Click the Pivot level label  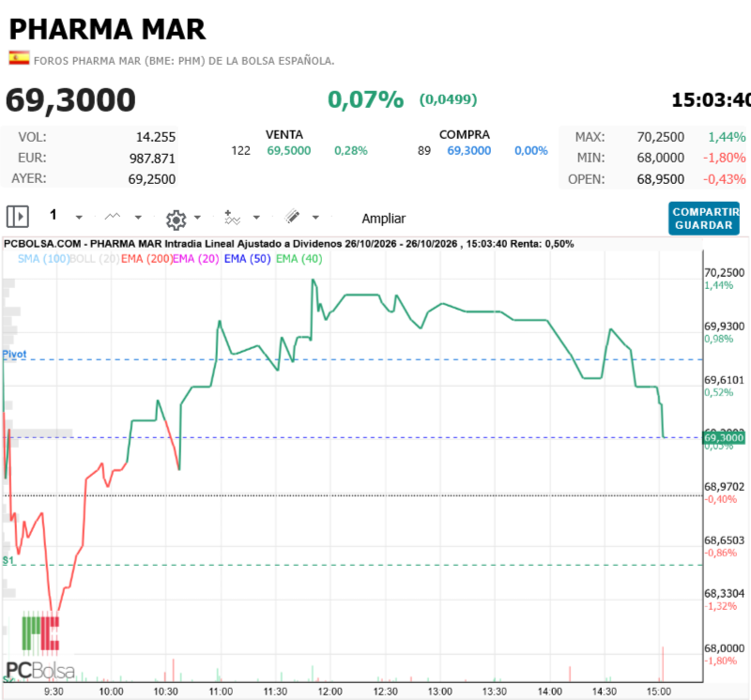tap(14, 354)
